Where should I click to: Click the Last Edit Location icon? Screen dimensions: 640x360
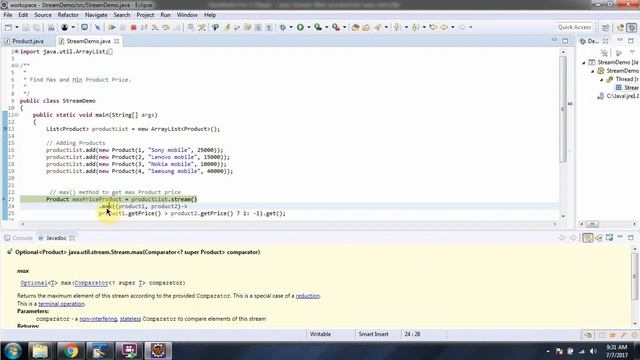pos(433,27)
